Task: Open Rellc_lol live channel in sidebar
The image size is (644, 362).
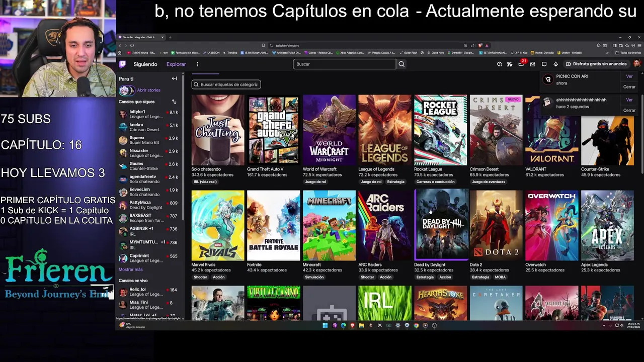Action: [x=148, y=292]
